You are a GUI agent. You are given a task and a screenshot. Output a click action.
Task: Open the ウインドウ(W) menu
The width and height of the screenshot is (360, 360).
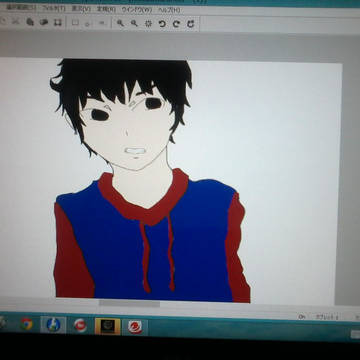[x=137, y=10]
